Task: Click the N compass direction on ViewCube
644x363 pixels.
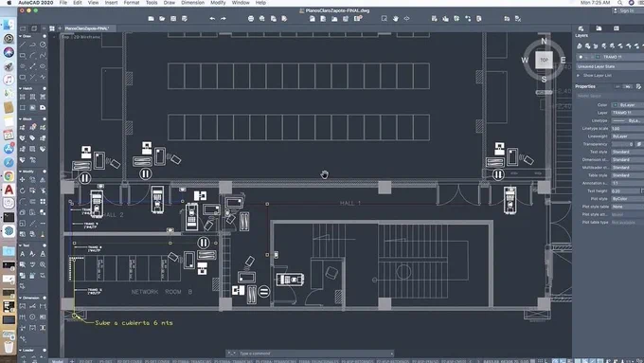Action: tap(544, 41)
